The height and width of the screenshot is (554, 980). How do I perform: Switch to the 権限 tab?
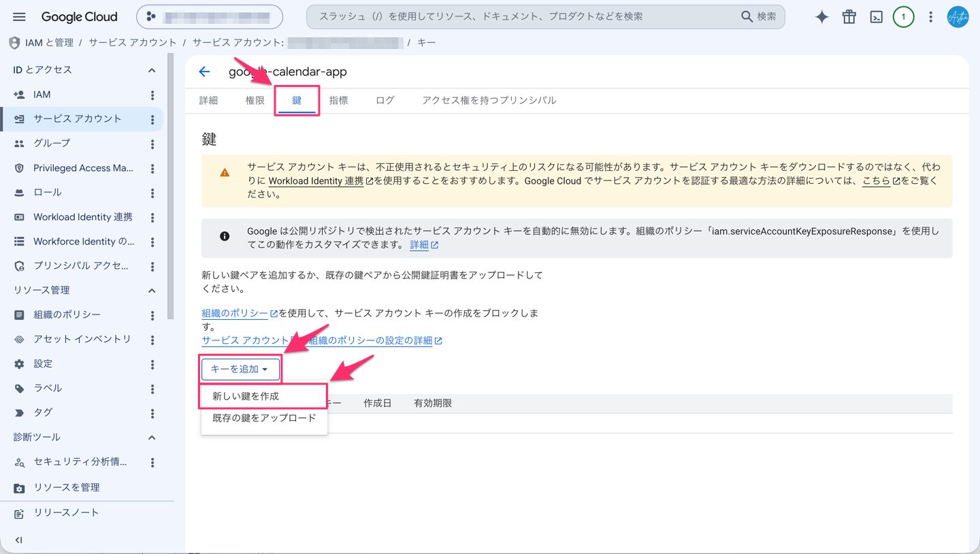point(255,100)
